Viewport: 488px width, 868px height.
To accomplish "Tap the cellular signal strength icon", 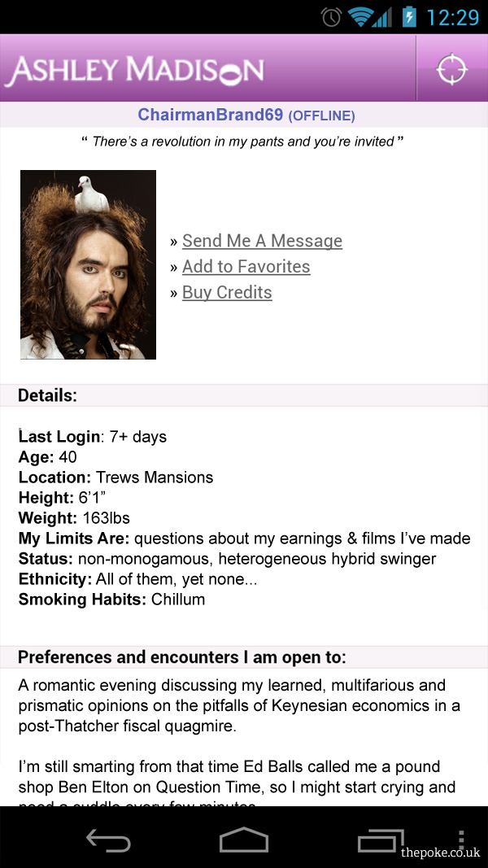I will click(x=382, y=16).
